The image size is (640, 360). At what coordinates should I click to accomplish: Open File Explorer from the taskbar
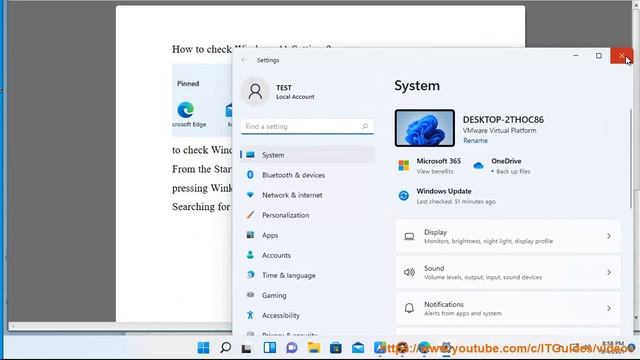314,348
